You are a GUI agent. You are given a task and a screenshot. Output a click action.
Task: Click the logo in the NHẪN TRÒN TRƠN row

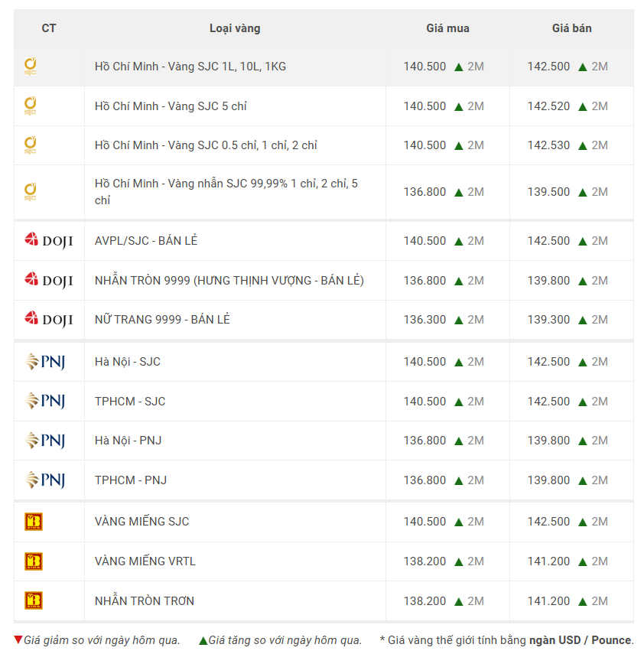pos(34,600)
